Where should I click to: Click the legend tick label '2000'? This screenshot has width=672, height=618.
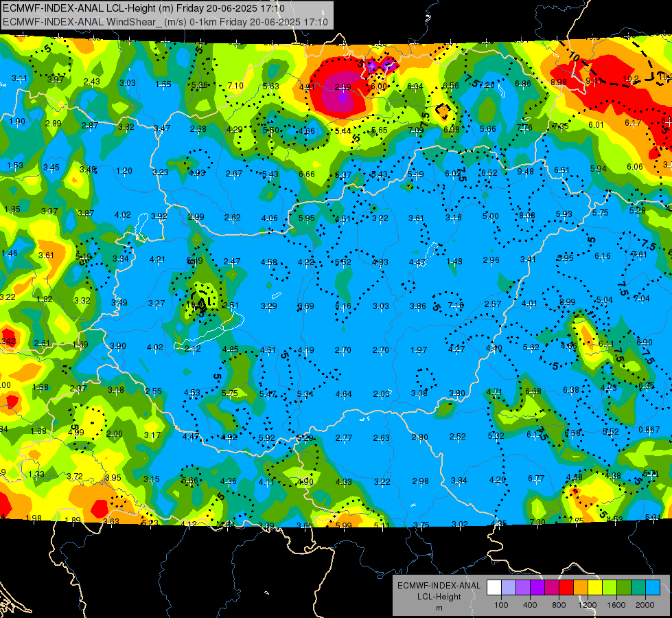(x=645, y=605)
